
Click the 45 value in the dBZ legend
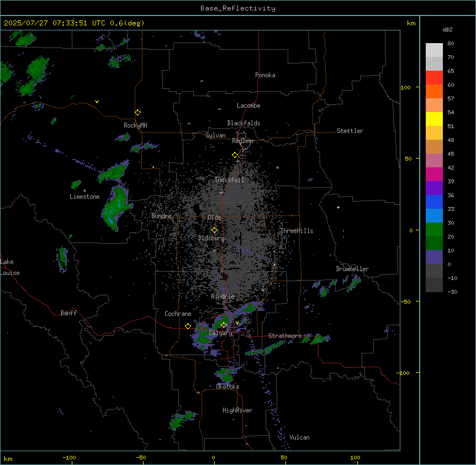(x=451, y=154)
